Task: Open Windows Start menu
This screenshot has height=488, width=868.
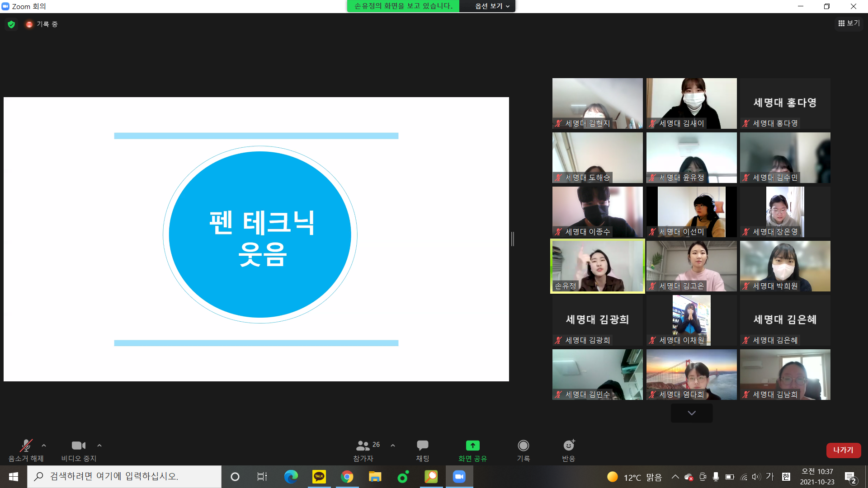Action: pyautogui.click(x=14, y=477)
